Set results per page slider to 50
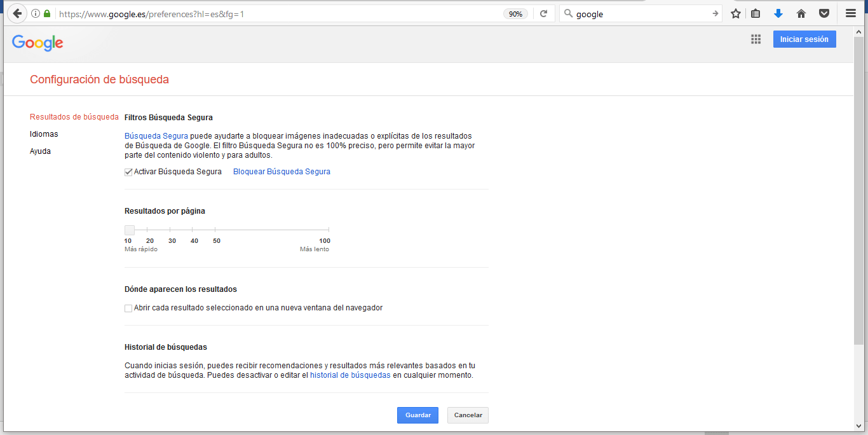 click(215, 230)
